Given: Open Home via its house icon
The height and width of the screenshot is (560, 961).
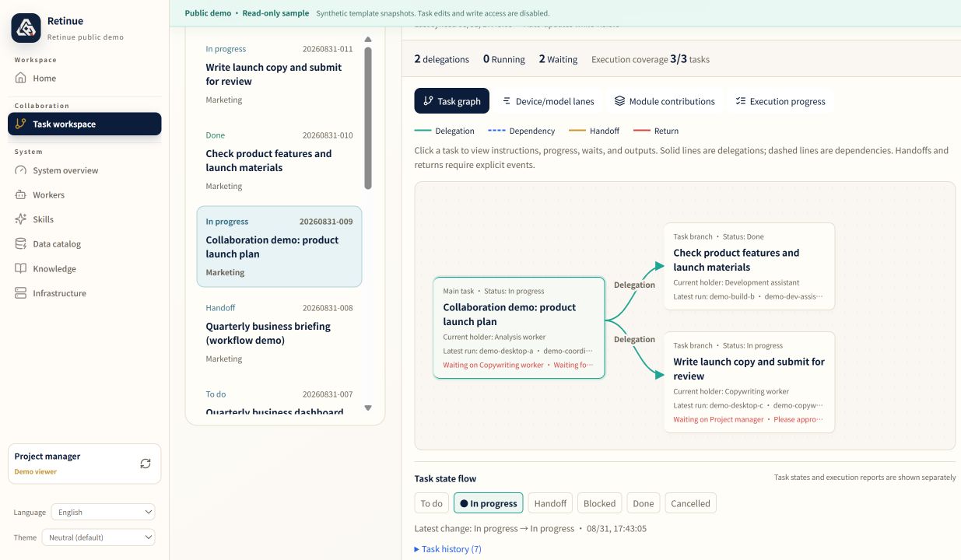Looking at the screenshot, I should click(20, 78).
